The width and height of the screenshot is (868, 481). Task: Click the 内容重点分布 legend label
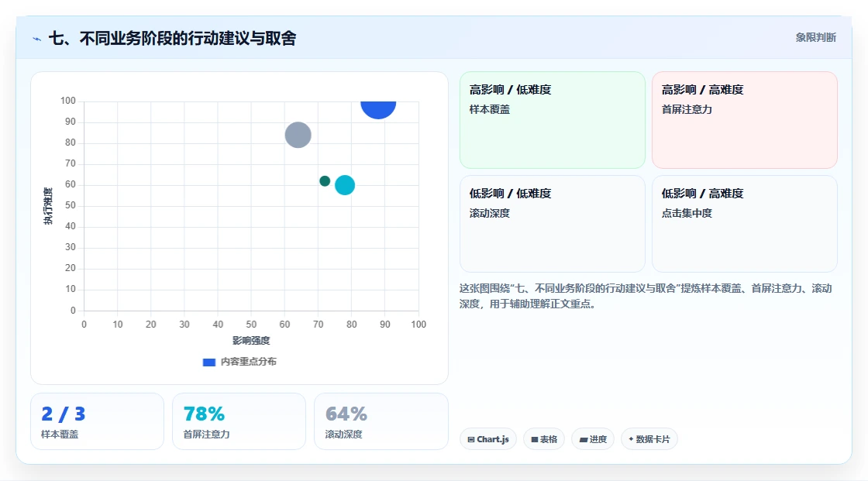(248, 362)
